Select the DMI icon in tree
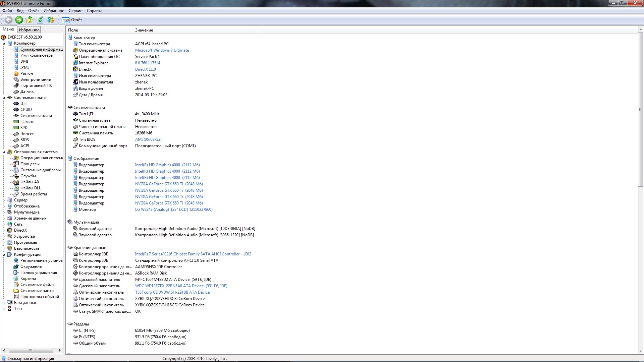 [x=16, y=61]
